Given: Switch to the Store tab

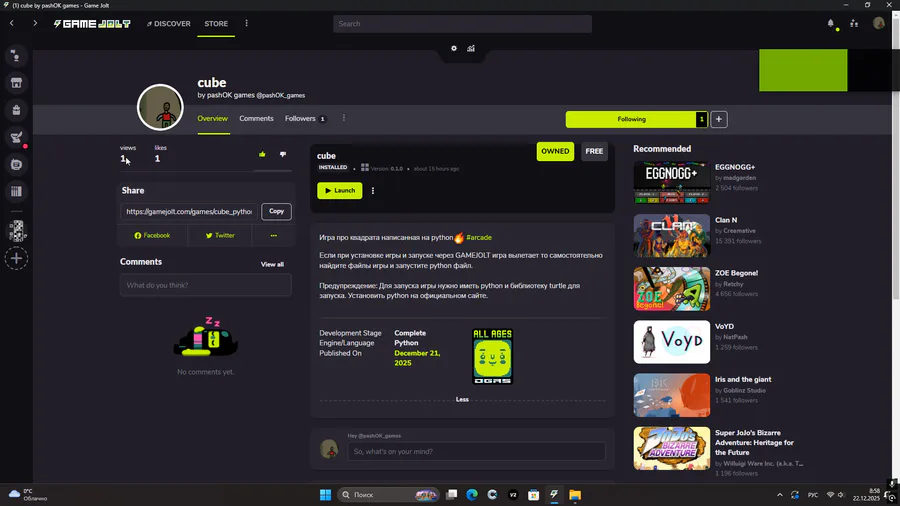Looking at the screenshot, I should pyautogui.click(x=216, y=24).
